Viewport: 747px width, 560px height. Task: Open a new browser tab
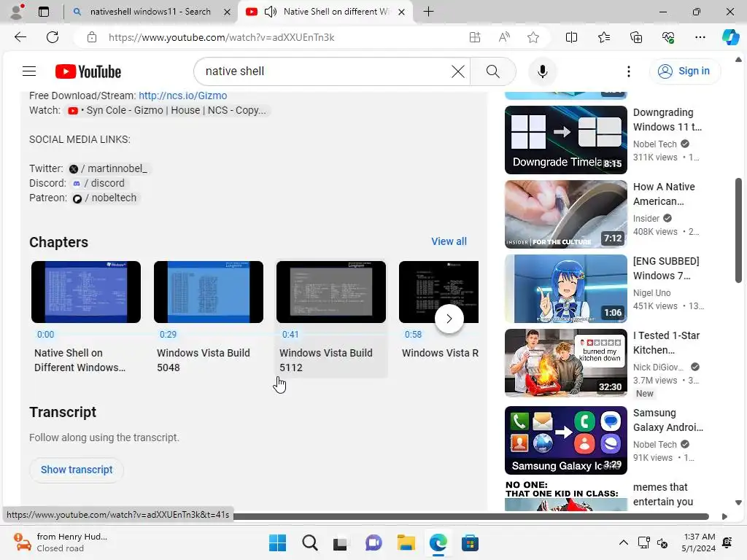(428, 12)
